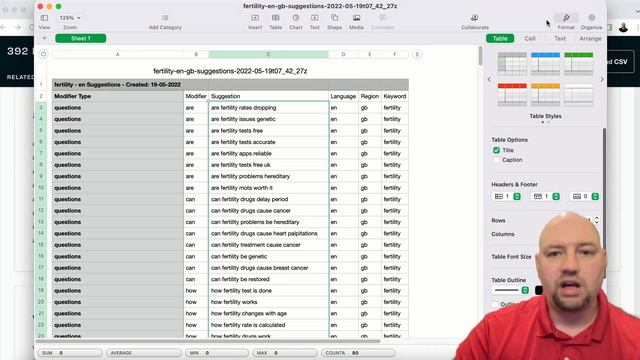640x360 pixels.
Task: Open the View sidebar menu icon
Action: [x=44, y=18]
